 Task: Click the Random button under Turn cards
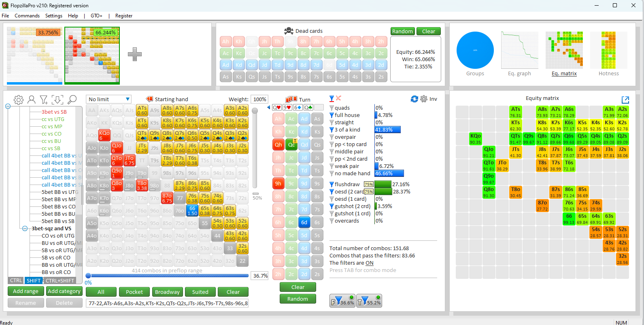(x=298, y=299)
